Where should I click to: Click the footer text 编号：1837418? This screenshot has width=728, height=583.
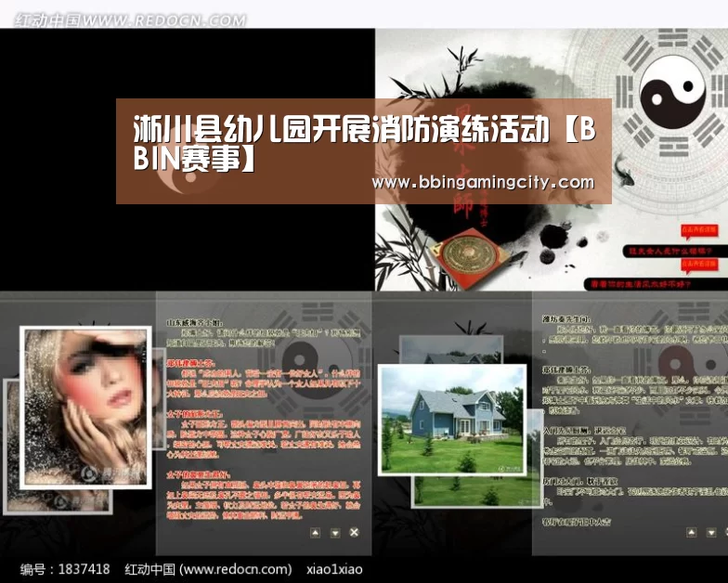tap(65, 569)
